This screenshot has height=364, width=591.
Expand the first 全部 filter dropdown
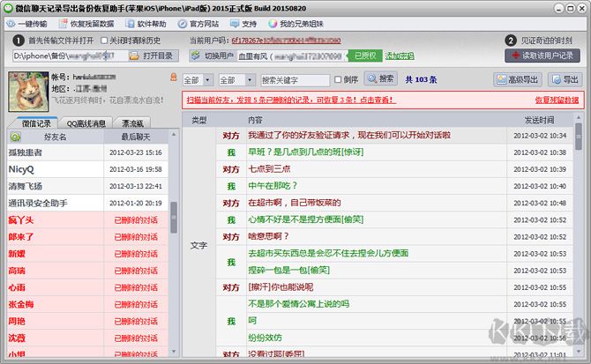[x=197, y=79]
